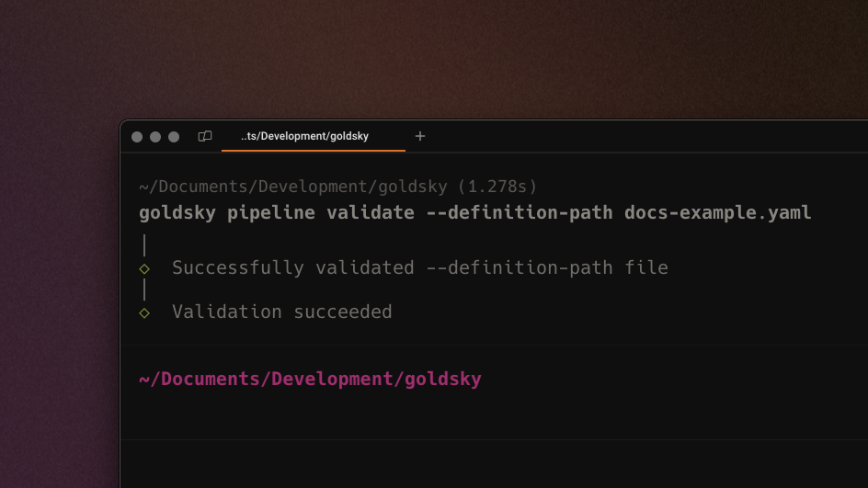Open the split panes icon in the title bar

coord(205,136)
